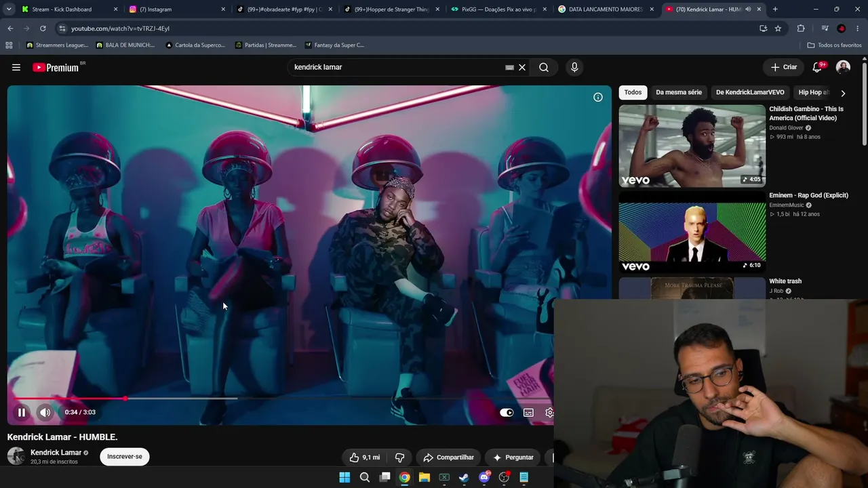Reload the page in Chrome

[43, 28]
